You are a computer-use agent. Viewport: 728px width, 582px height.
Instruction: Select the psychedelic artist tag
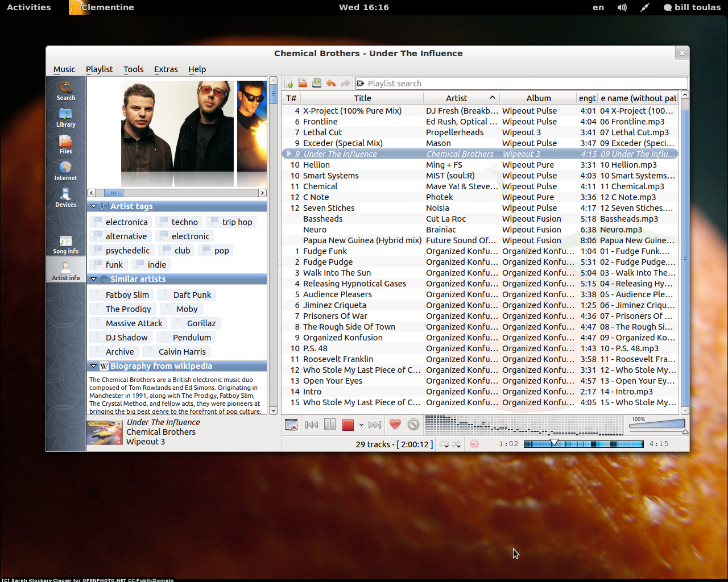pos(122,251)
